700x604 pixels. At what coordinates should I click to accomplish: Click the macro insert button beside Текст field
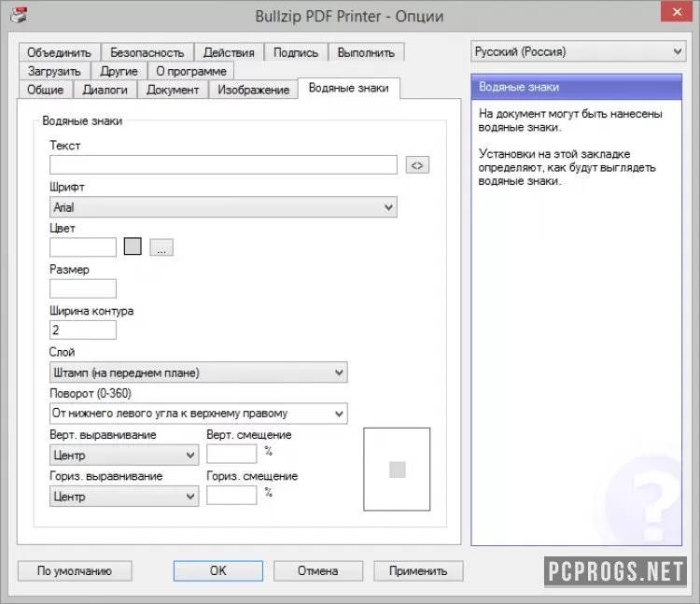point(417,165)
